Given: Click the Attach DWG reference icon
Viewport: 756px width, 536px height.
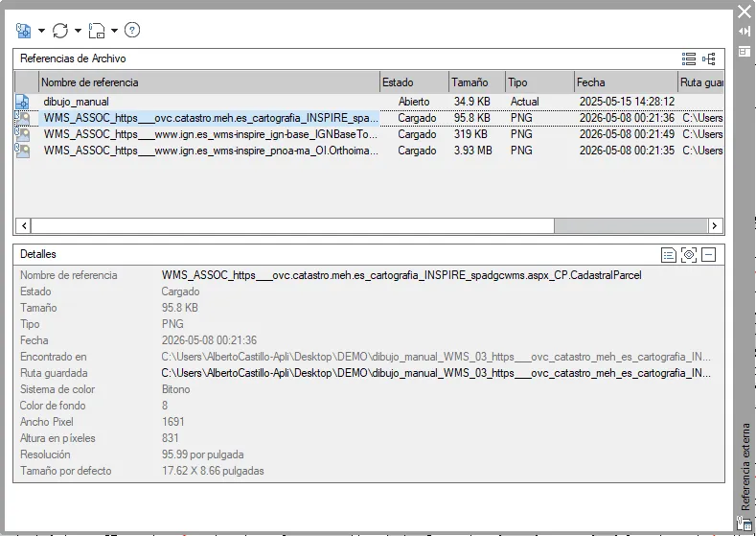Looking at the screenshot, I should [23, 31].
